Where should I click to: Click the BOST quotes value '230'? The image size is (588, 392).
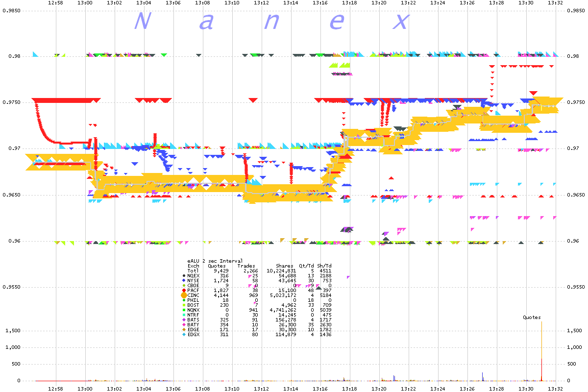(x=224, y=305)
